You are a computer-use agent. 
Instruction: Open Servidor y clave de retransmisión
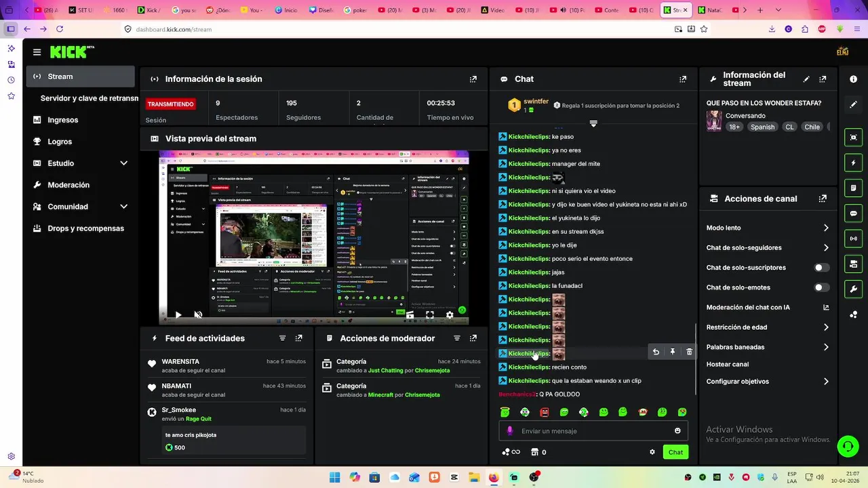(x=90, y=98)
